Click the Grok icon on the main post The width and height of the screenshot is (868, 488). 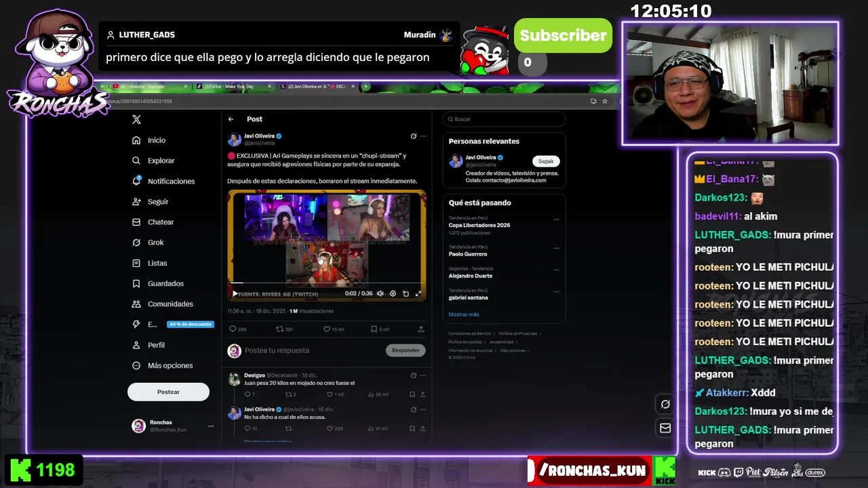point(413,136)
